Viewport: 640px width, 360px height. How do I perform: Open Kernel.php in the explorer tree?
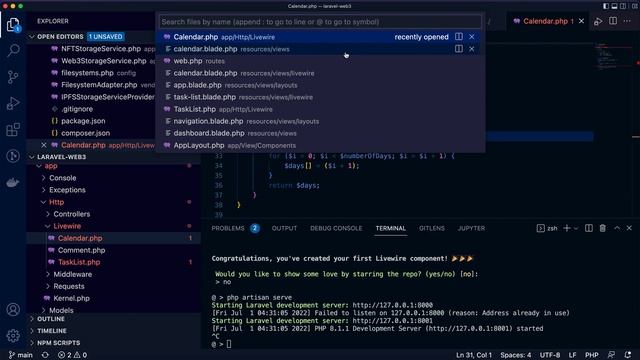71,298
